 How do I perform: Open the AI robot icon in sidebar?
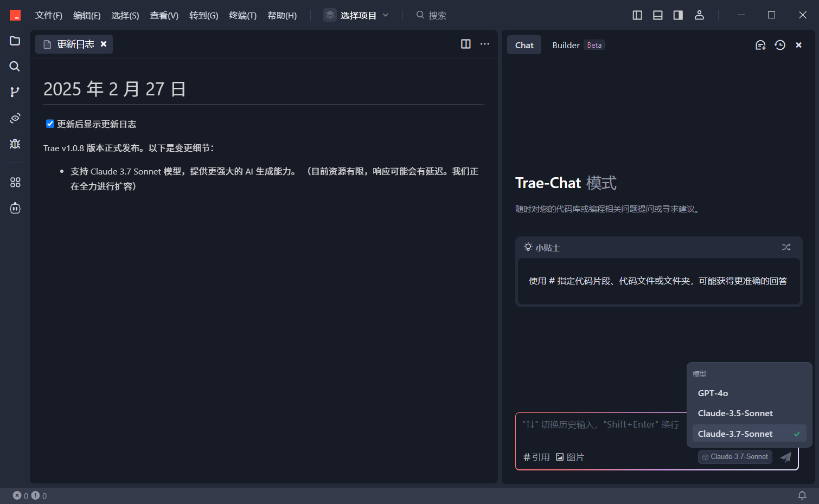tap(15, 208)
